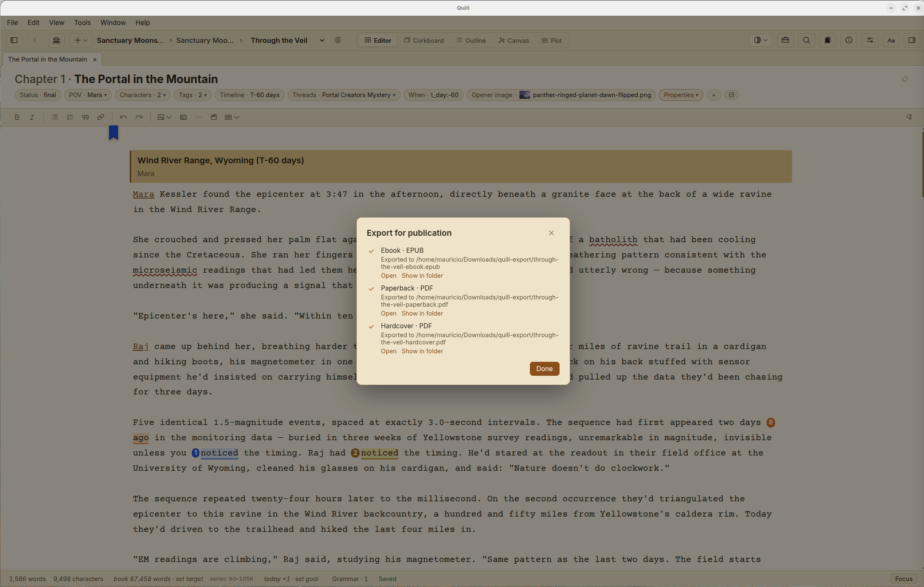
Task: Insert a numbered list
Action: point(70,117)
